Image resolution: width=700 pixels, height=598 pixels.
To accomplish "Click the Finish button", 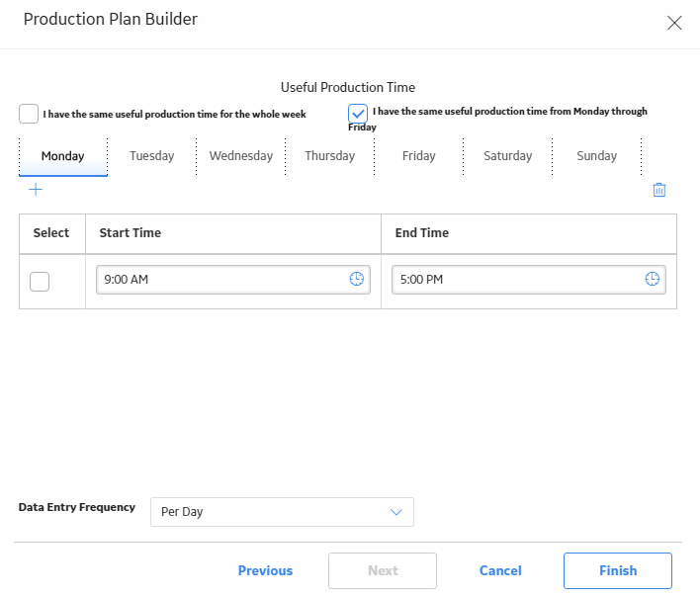I will 617,570.
